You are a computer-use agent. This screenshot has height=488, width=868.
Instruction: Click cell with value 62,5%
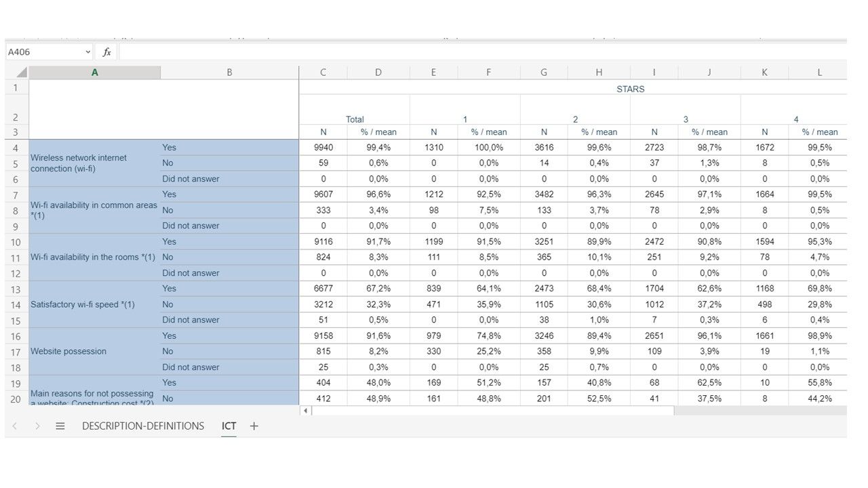(x=709, y=383)
